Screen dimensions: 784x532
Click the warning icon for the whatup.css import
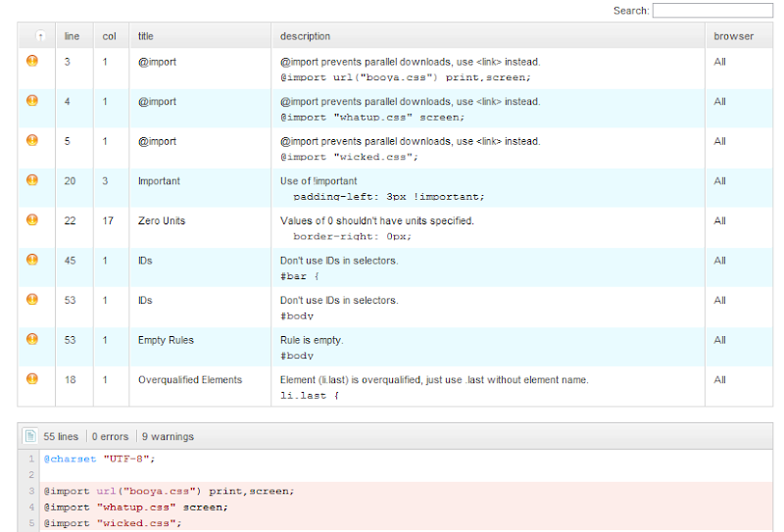pos(32,101)
